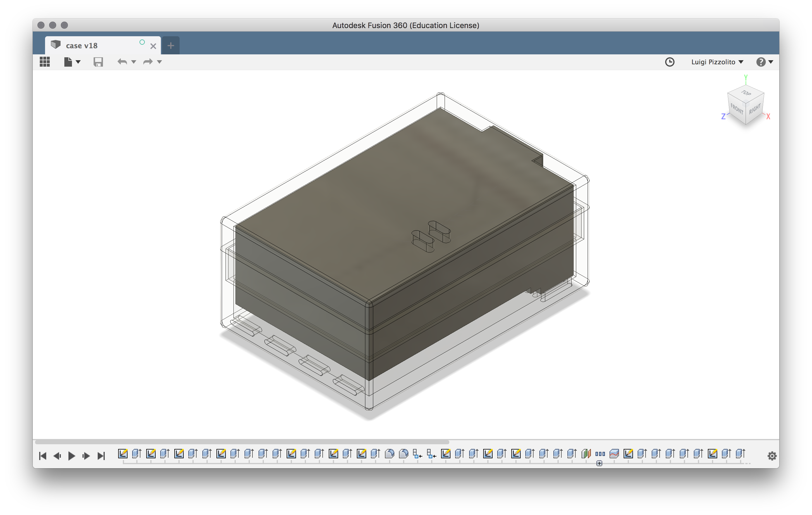Viewport: 812px width, 515px height.
Task: Open a new document tab with the plus
Action: (x=171, y=45)
